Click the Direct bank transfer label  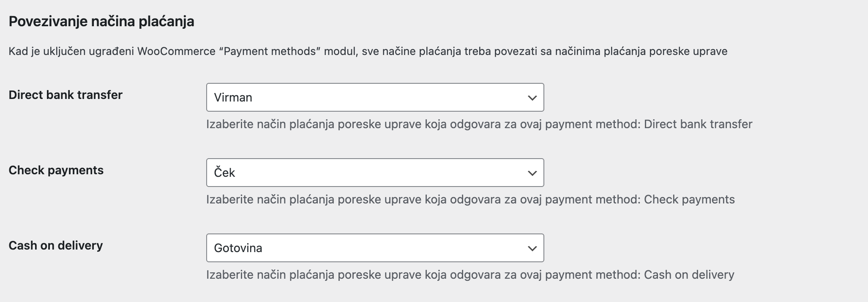65,95
